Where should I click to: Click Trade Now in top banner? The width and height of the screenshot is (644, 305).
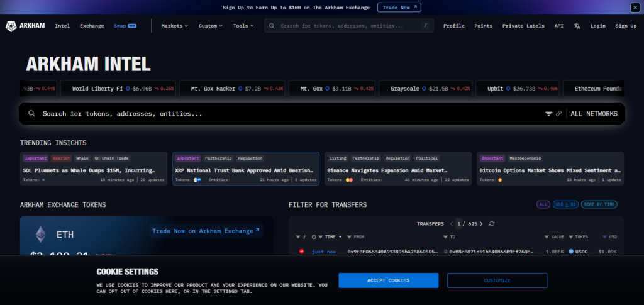(x=399, y=8)
